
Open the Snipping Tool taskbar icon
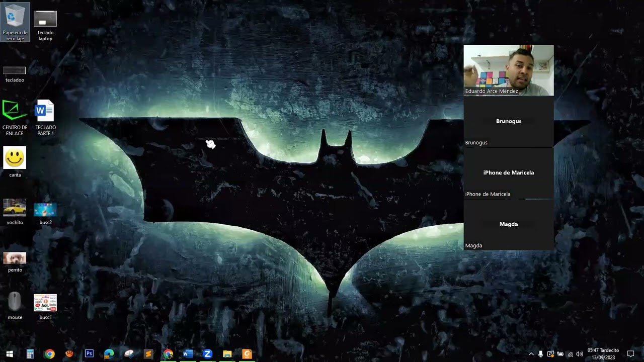point(129,354)
